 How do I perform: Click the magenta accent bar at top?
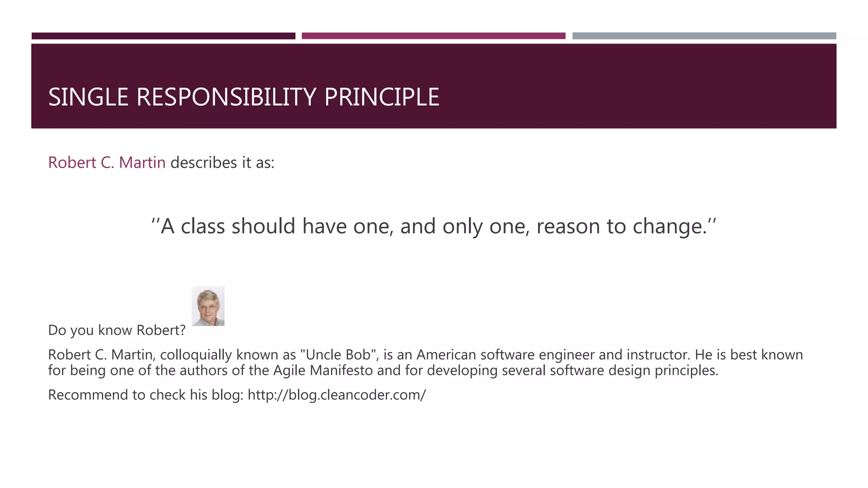coord(434,36)
